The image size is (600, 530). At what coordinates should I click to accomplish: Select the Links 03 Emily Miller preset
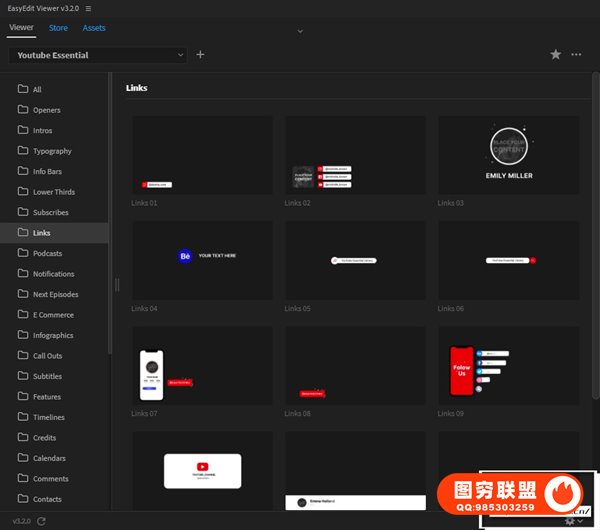(x=508, y=155)
